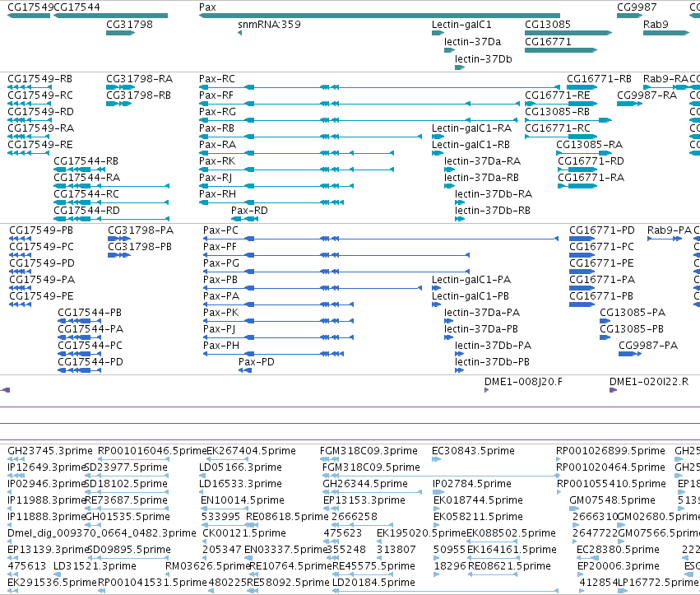Click EST Dmel_dig_009370_0664_0482.3prime

[102, 533]
